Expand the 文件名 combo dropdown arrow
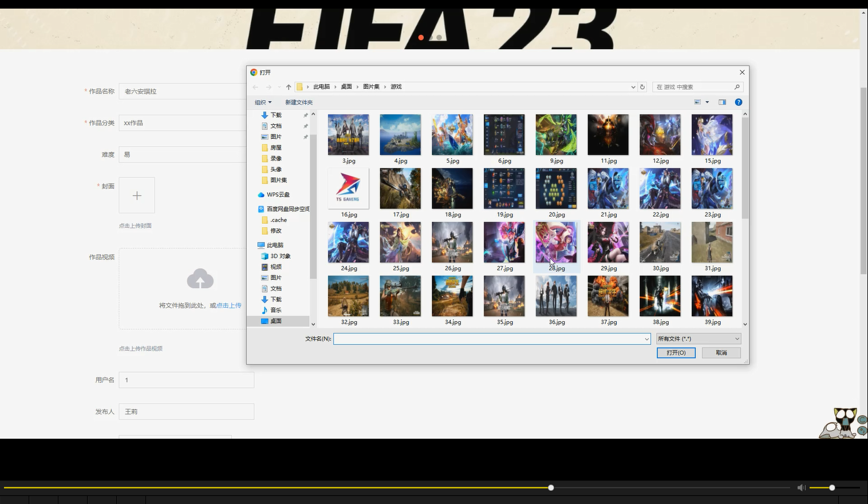Viewport: 868px width, 504px height. pos(647,339)
